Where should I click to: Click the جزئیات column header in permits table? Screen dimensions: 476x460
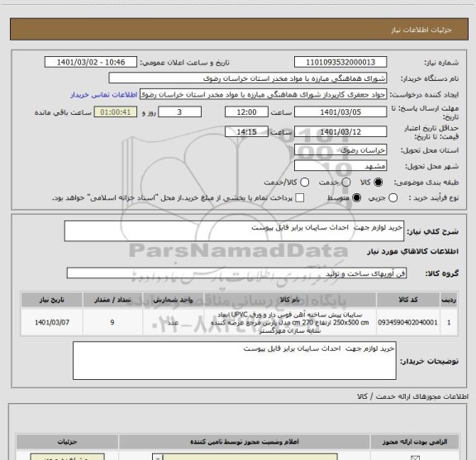coord(68,442)
